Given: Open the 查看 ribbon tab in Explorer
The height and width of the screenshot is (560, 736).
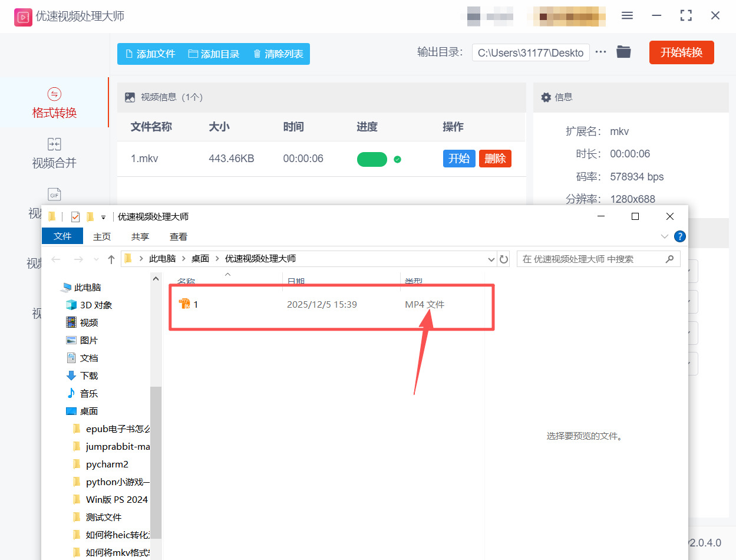Looking at the screenshot, I should point(178,236).
